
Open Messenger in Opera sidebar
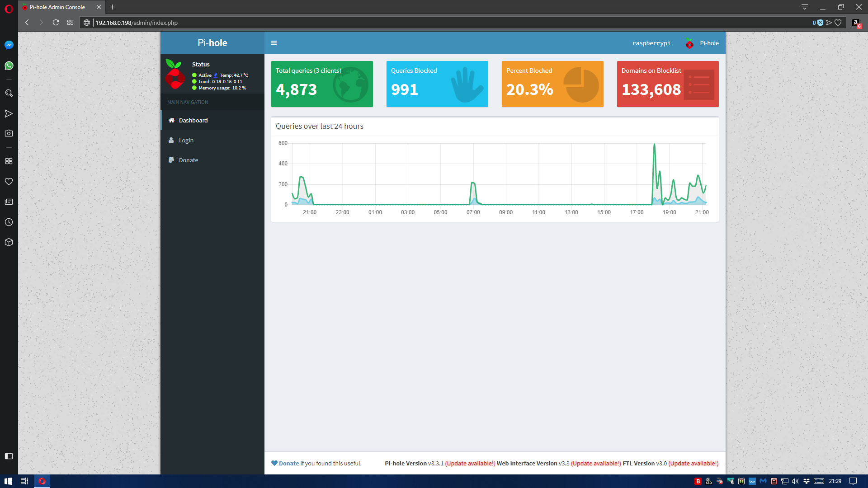[9, 45]
